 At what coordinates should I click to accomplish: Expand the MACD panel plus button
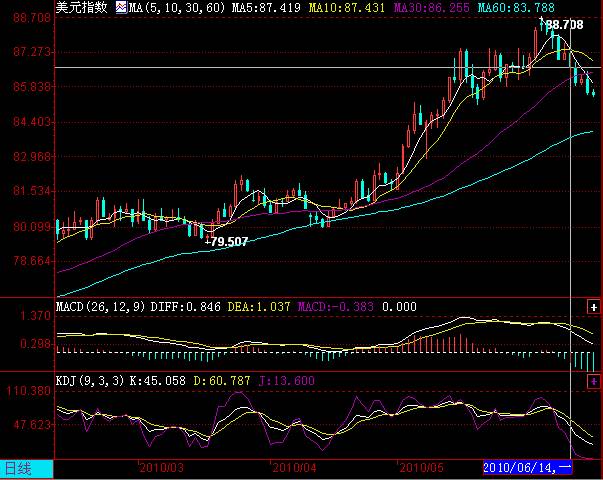594,307
